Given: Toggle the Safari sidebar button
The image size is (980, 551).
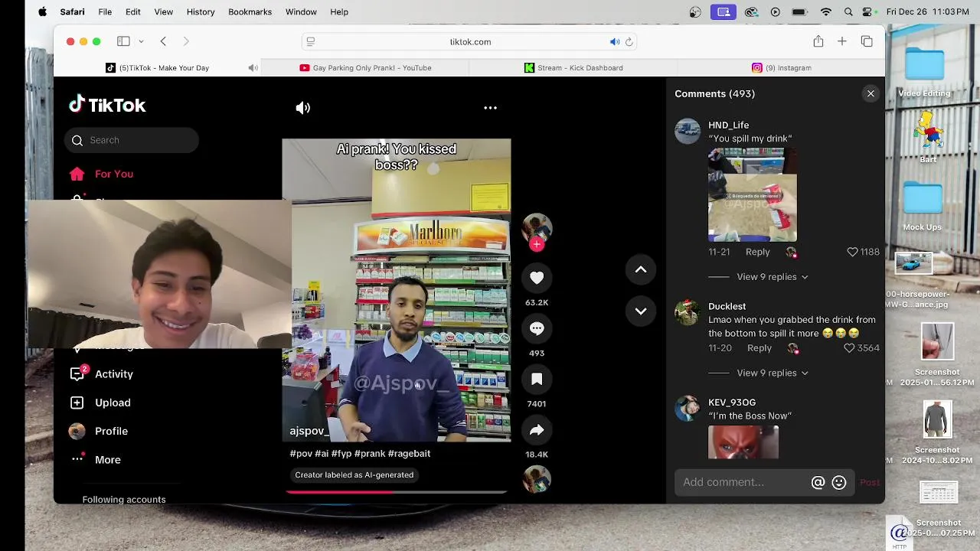Looking at the screenshot, I should click(122, 41).
